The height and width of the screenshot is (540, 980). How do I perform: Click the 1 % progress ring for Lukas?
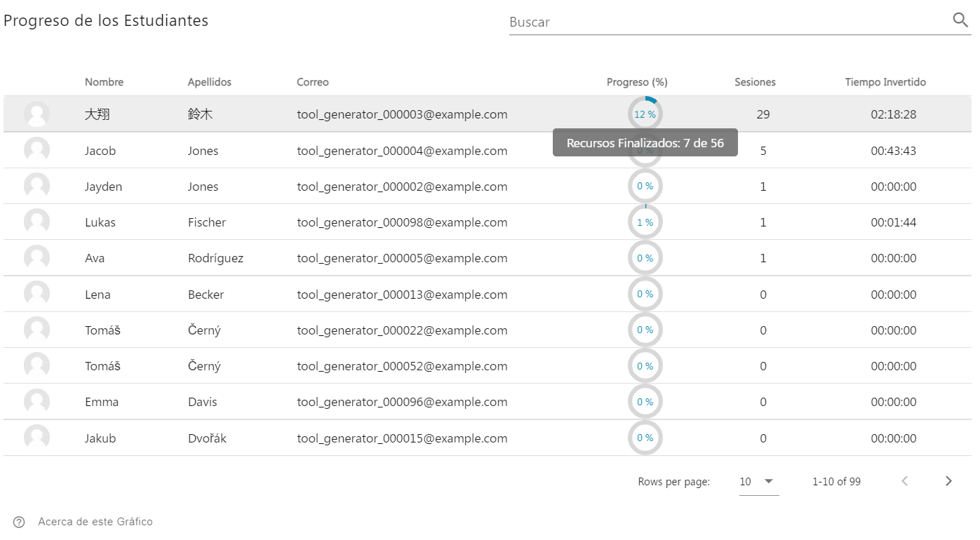[x=645, y=222]
